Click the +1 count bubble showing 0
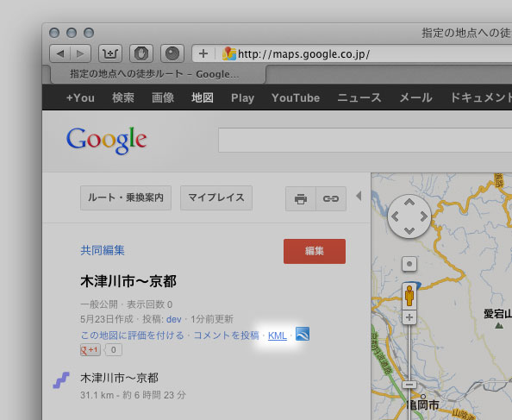This screenshot has height=420, width=512. point(113,350)
